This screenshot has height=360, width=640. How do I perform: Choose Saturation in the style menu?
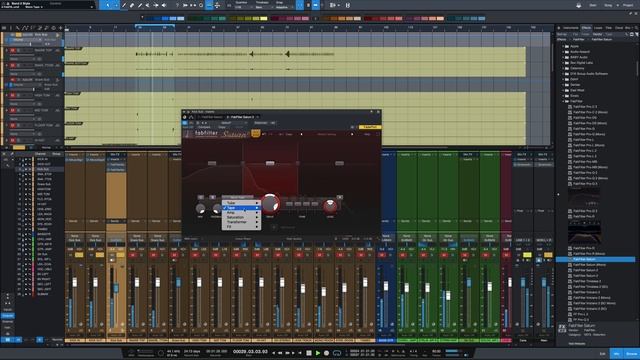tap(241, 218)
